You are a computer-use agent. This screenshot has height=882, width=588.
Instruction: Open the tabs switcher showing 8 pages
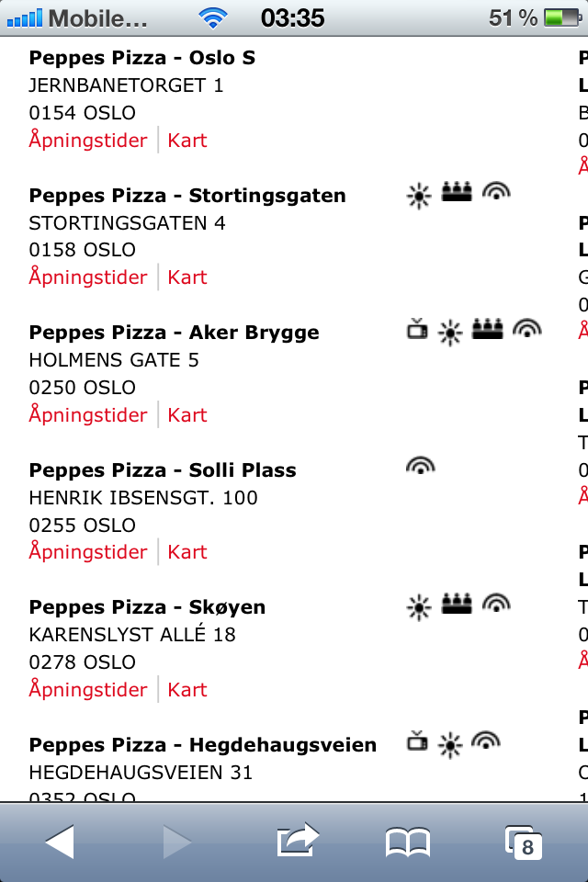point(524,842)
